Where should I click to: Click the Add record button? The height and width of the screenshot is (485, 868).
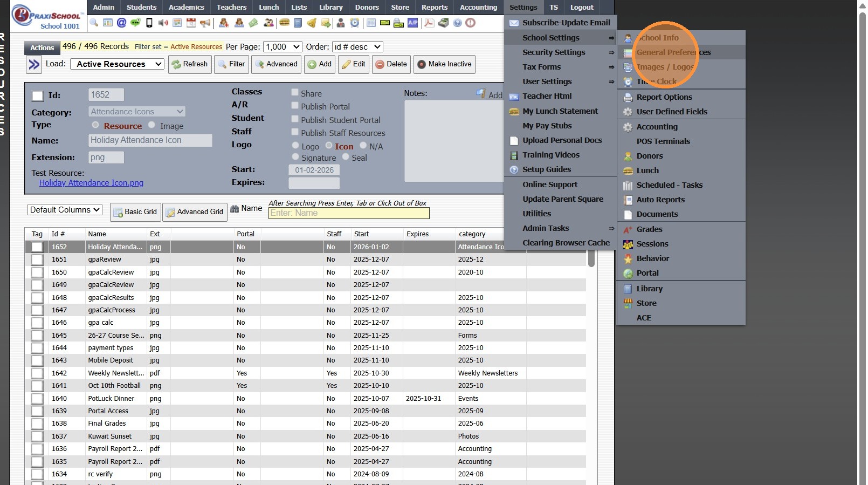pos(320,64)
